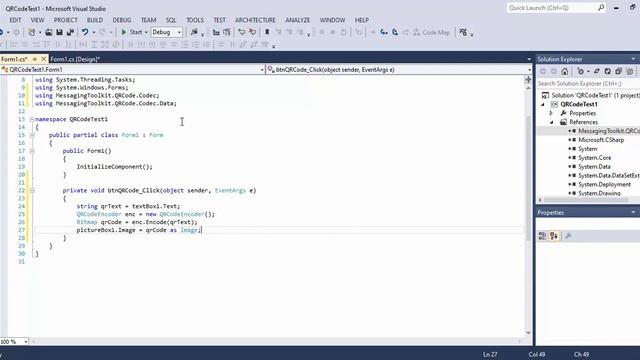
Task: Pin the Form1.cs tab
Action: click(35, 59)
